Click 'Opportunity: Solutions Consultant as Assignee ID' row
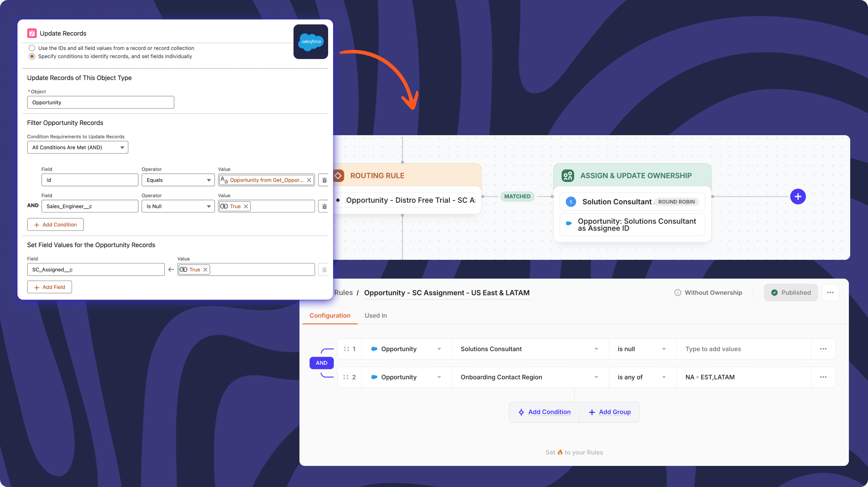The image size is (868, 487). [632, 225]
